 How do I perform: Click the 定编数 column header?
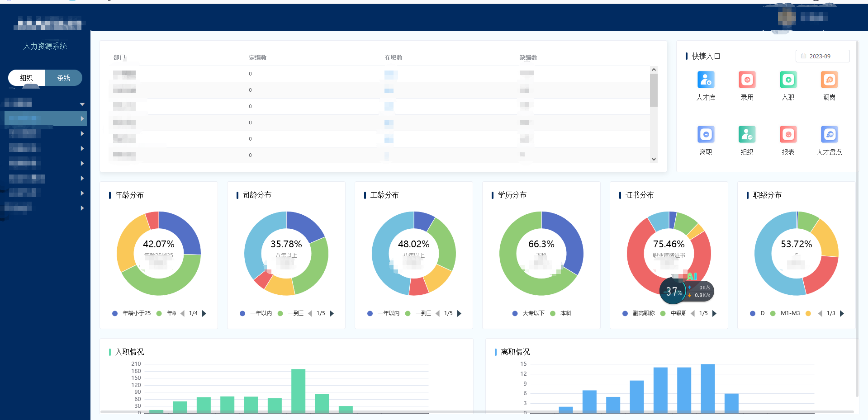click(257, 57)
